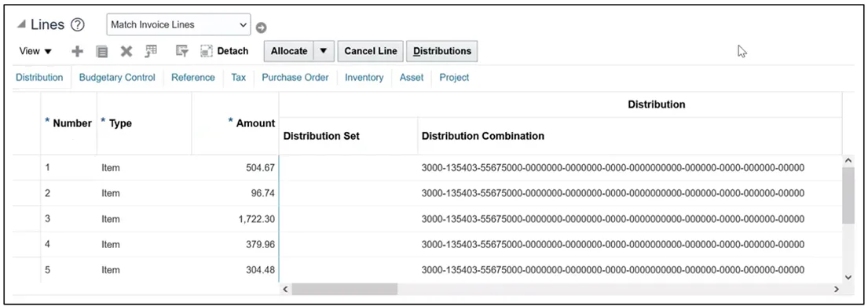Collapse the Lines section triangle
The width and height of the screenshot is (868, 307).
pyautogui.click(x=21, y=25)
